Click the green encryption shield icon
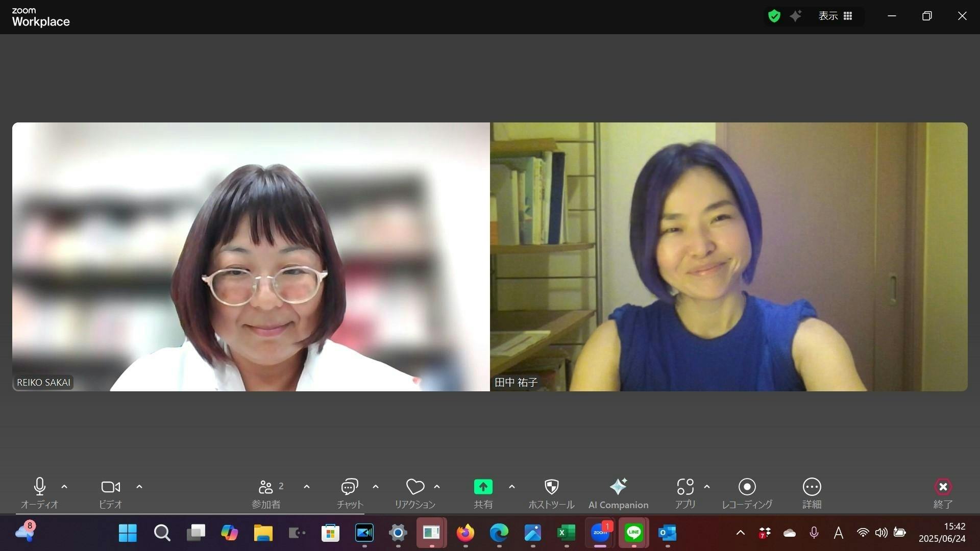980x551 pixels. tap(774, 16)
